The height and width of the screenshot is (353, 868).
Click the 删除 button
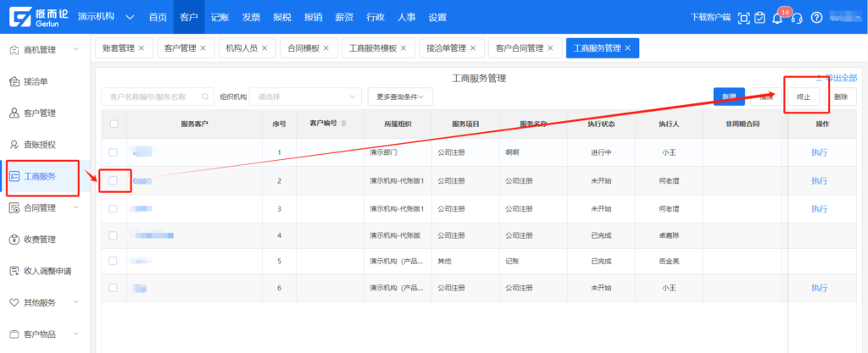(x=841, y=97)
